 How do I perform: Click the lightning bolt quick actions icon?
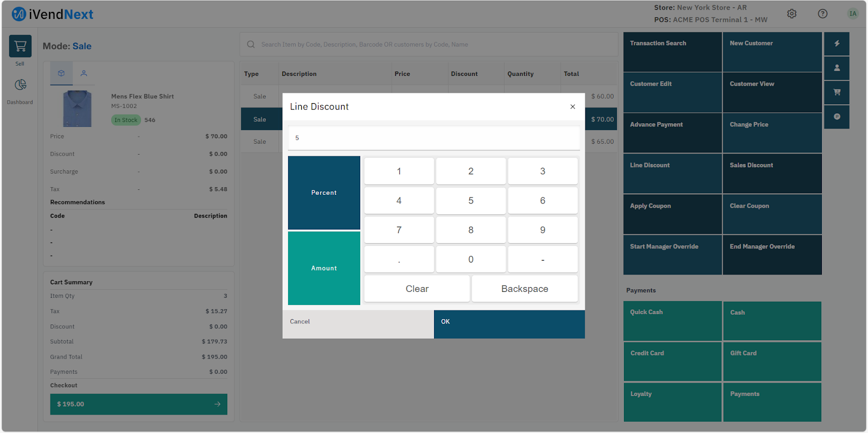coord(837,44)
